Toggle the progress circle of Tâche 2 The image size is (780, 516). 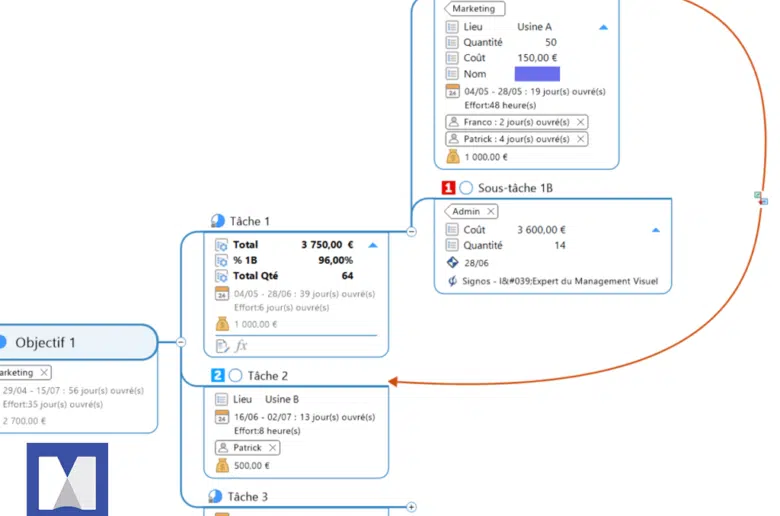(235, 376)
